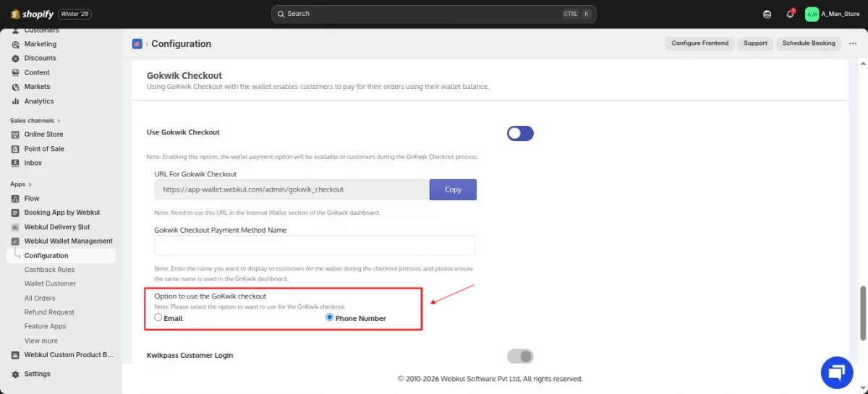Screen dimensions: 868x394
Task: Click the Marketing icon in sidebar
Action: click(16, 44)
